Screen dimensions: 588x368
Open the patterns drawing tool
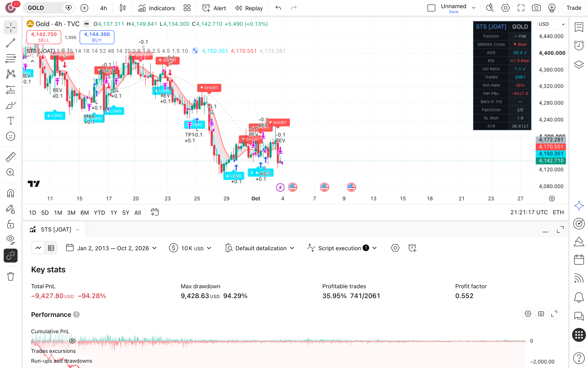coord(10,74)
